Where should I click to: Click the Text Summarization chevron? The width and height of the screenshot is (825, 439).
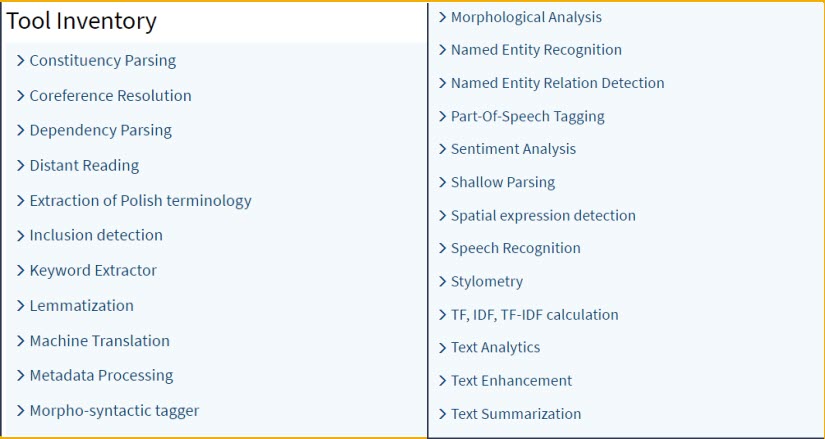click(x=442, y=414)
